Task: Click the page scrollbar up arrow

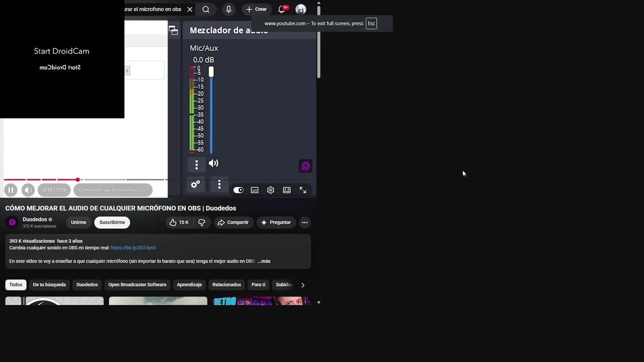Action: tap(318, 3)
